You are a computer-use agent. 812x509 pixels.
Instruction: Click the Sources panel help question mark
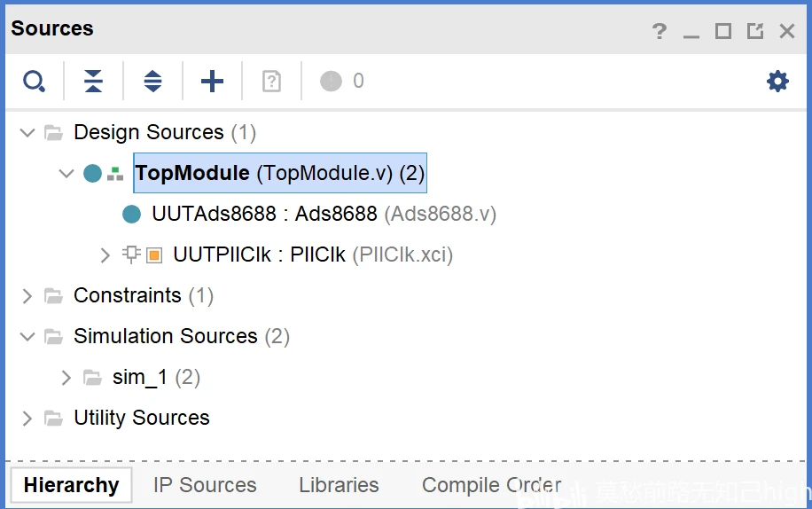coord(659,32)
